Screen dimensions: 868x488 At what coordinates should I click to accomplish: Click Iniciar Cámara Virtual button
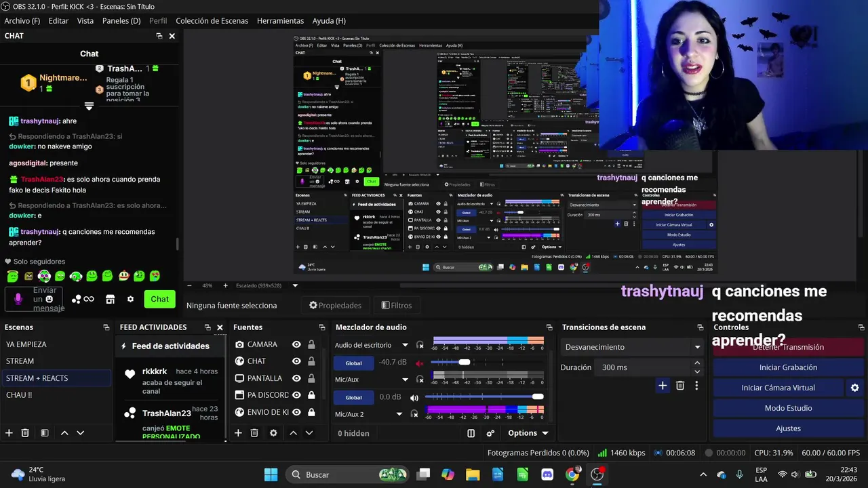point(778,388)
